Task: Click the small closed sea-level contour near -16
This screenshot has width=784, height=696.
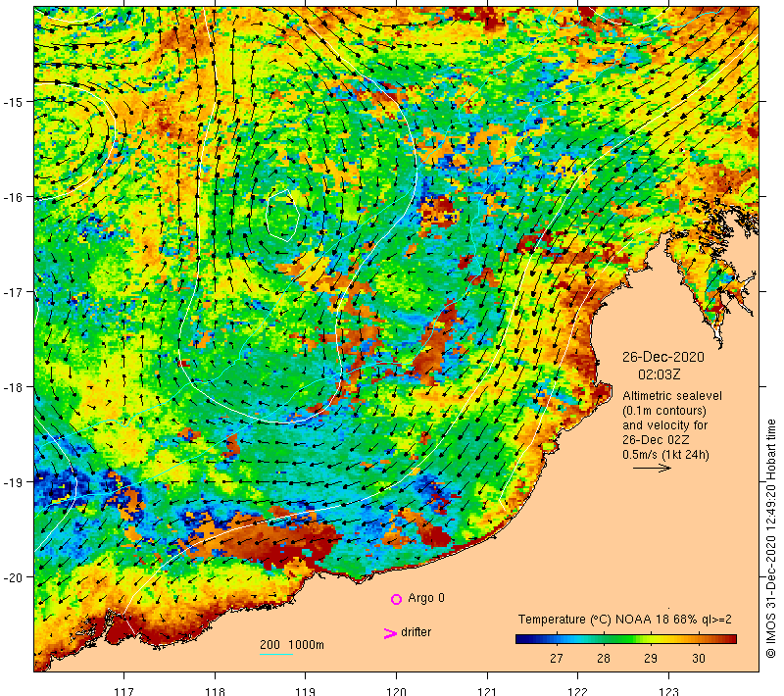Action: (282, 216)
